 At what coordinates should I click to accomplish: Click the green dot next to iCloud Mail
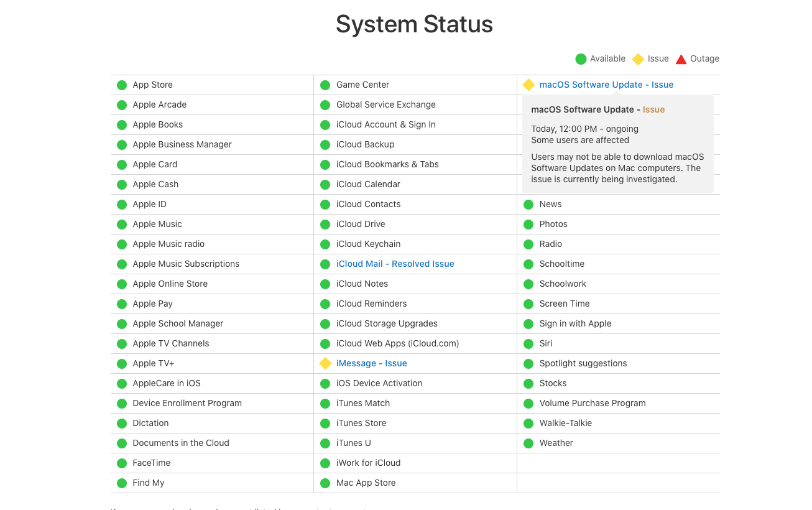click(325, 264)
